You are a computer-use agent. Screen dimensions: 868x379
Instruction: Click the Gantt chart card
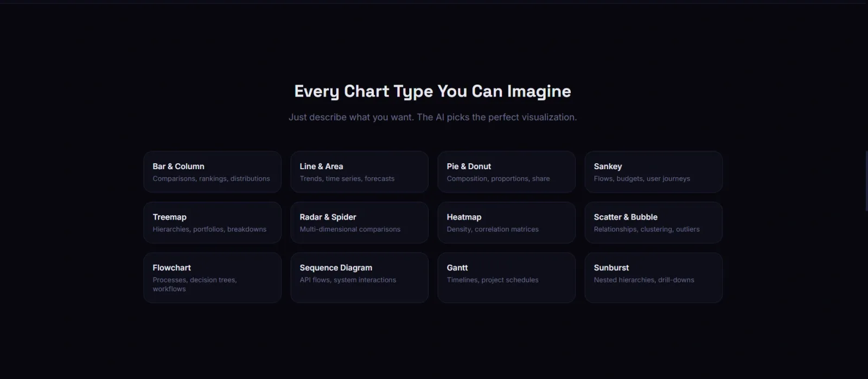506,278
